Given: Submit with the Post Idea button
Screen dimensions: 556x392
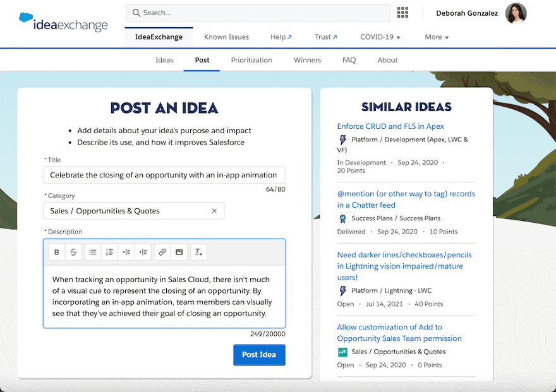Looking at the screenshot, I should coord(259,355).
